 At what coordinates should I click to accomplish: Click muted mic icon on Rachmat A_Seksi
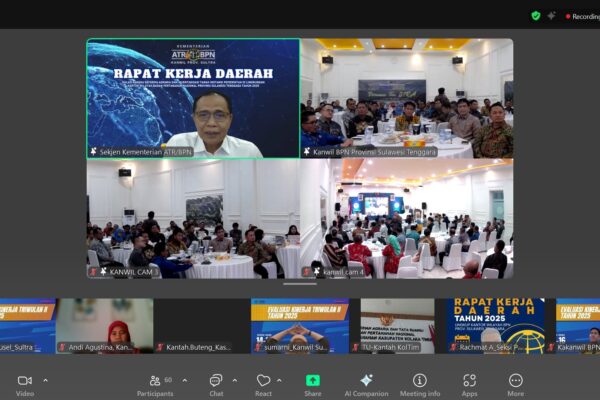pos(453,347)
